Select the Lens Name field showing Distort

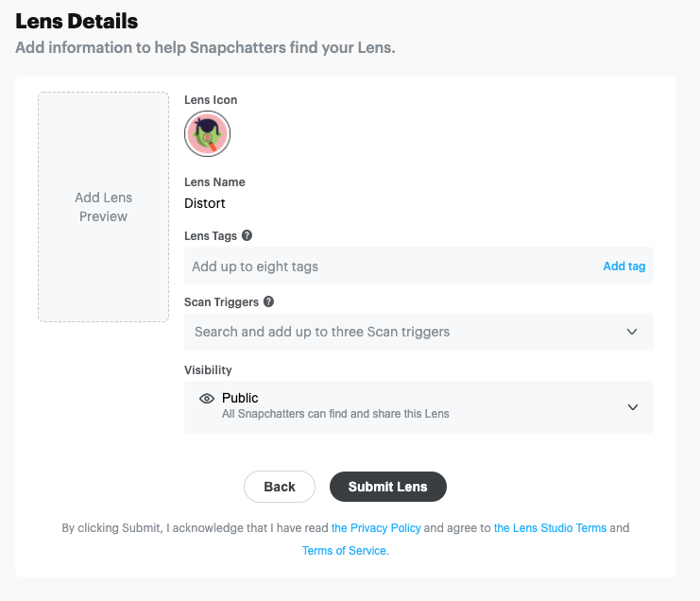(205, 203)
